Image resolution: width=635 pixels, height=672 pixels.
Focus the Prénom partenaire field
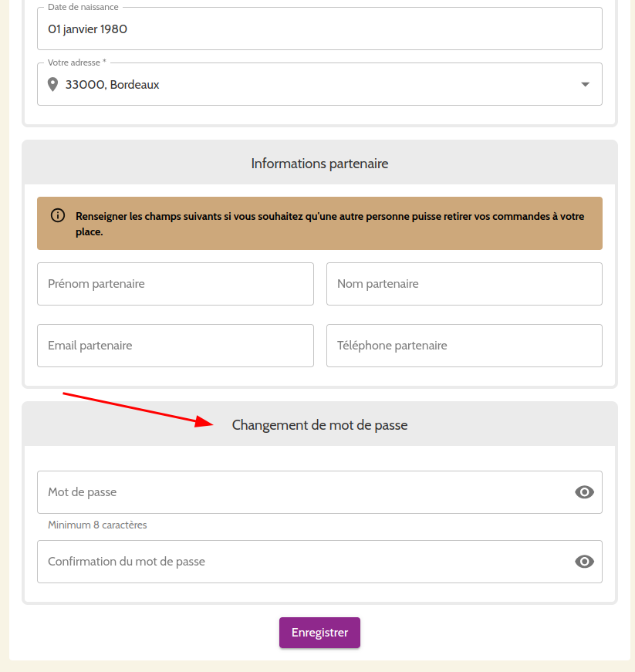(x=175, y=284)
